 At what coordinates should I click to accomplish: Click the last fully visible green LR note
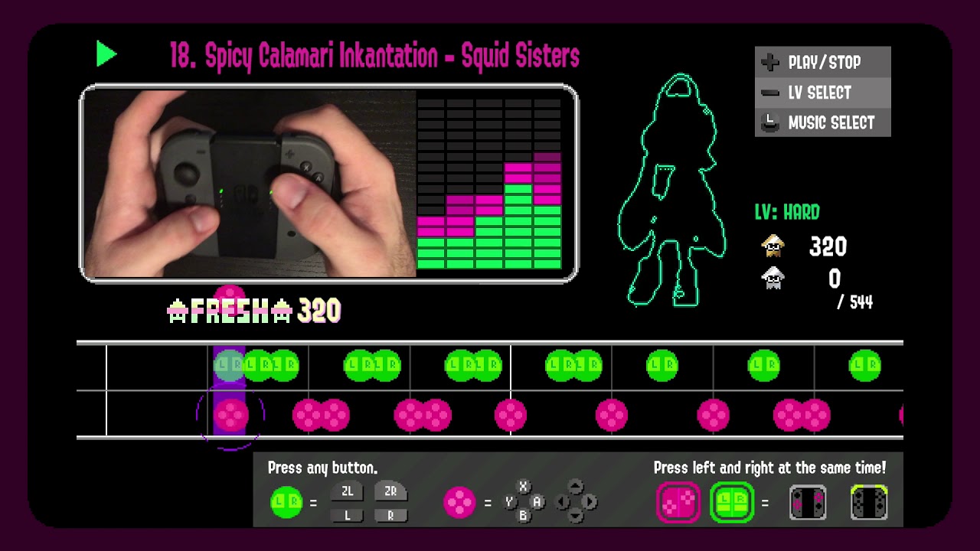click(x=864, y=366)
